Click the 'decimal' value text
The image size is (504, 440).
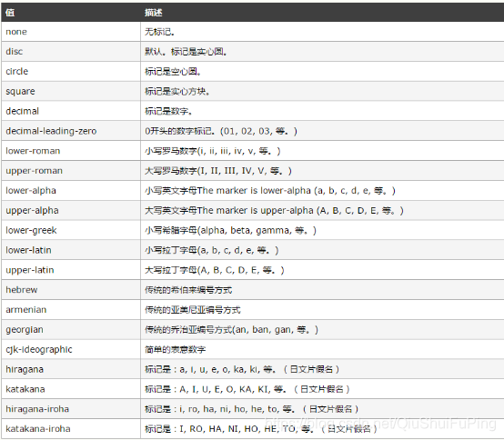click(22, 111)
